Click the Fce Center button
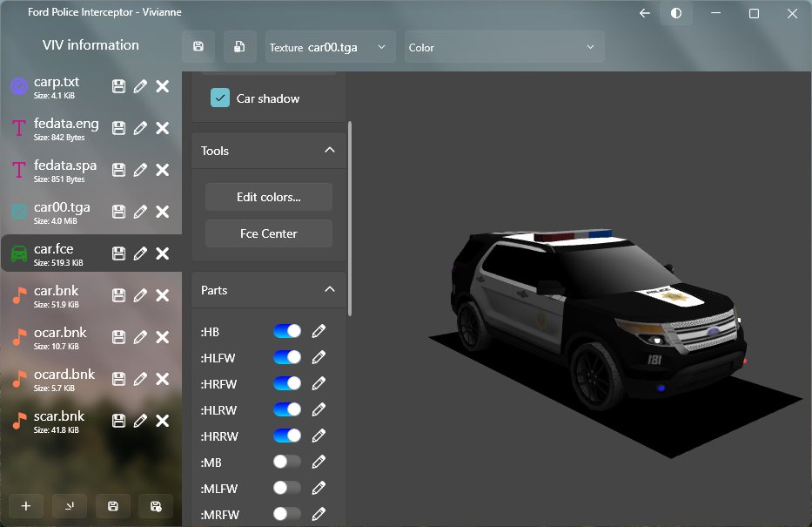Viewport: 812px width, 527px height. [x=269, y=233]
